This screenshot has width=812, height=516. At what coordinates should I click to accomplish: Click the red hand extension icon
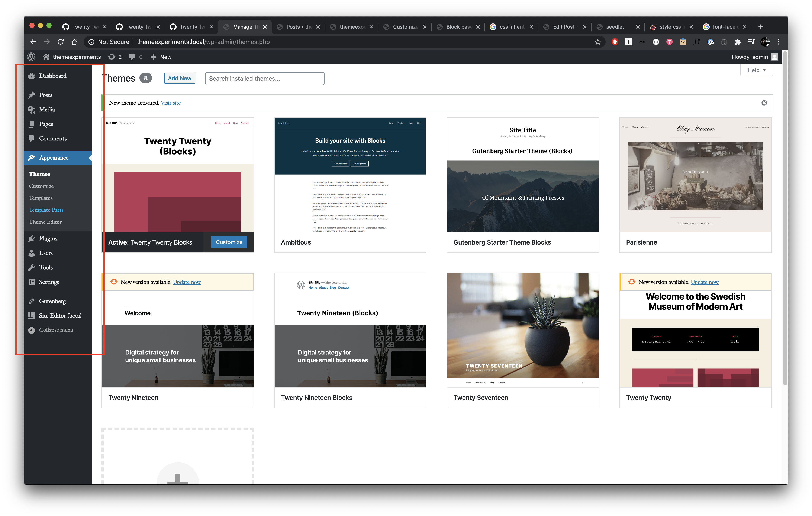(x=615, y=42)
